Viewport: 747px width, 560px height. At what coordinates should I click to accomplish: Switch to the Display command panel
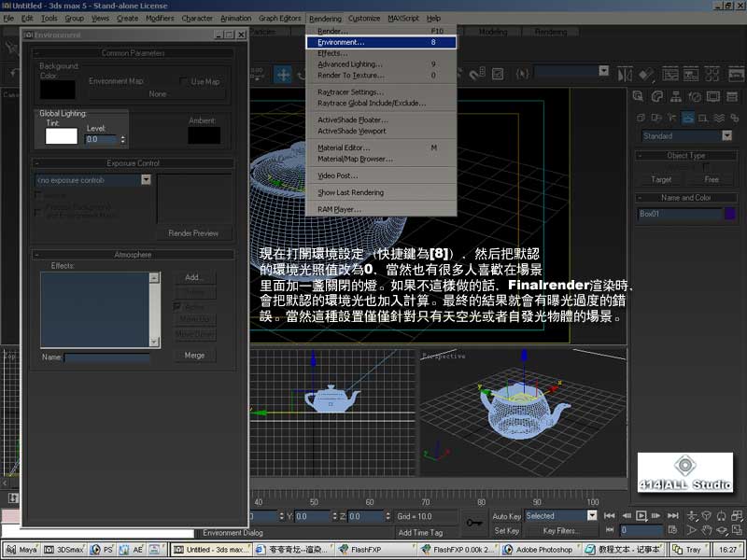click(x=713, y=97)
